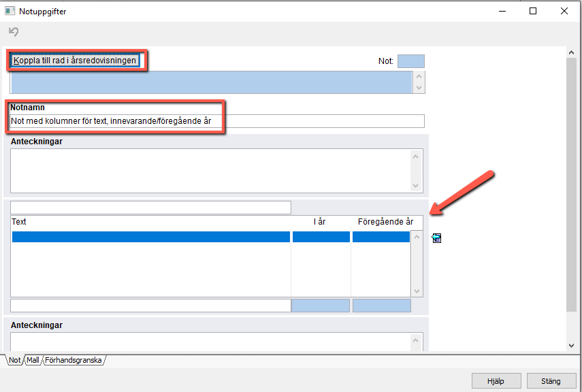The height and width of the screenshot is (392, 582).
Task: Click the main window vertical scrollbar thumb
Action: coord(572,184)
